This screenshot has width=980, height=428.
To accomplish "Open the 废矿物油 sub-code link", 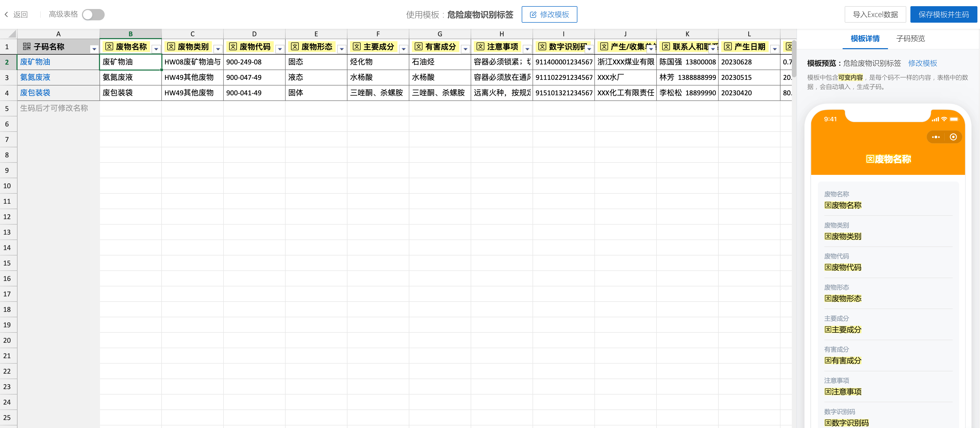I will [35, 62].
